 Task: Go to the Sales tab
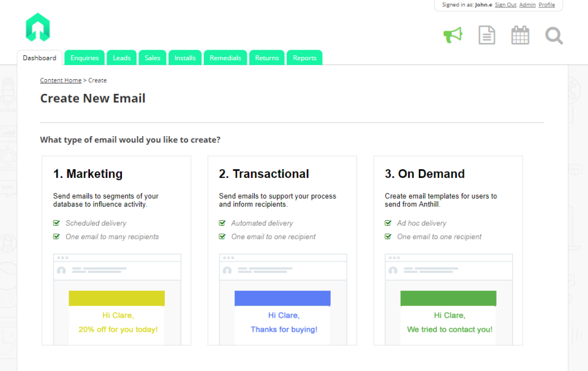point(153,58)
